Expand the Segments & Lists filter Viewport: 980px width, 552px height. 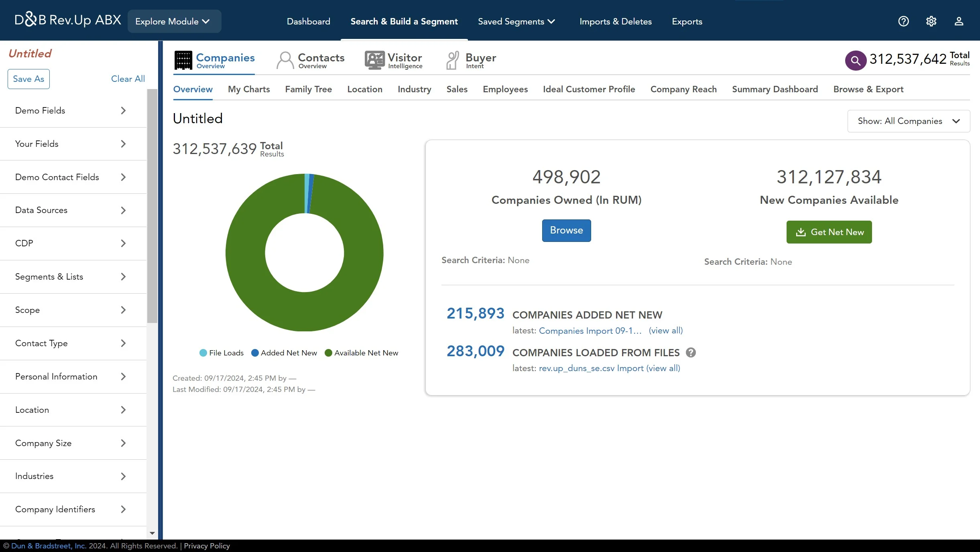click(73, 277)
